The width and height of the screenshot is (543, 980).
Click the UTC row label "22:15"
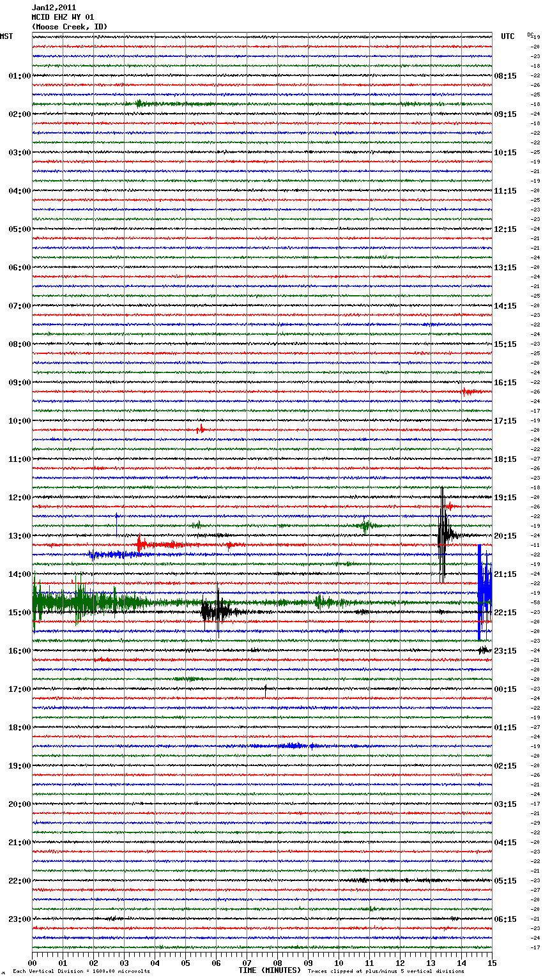coord(505,613)
